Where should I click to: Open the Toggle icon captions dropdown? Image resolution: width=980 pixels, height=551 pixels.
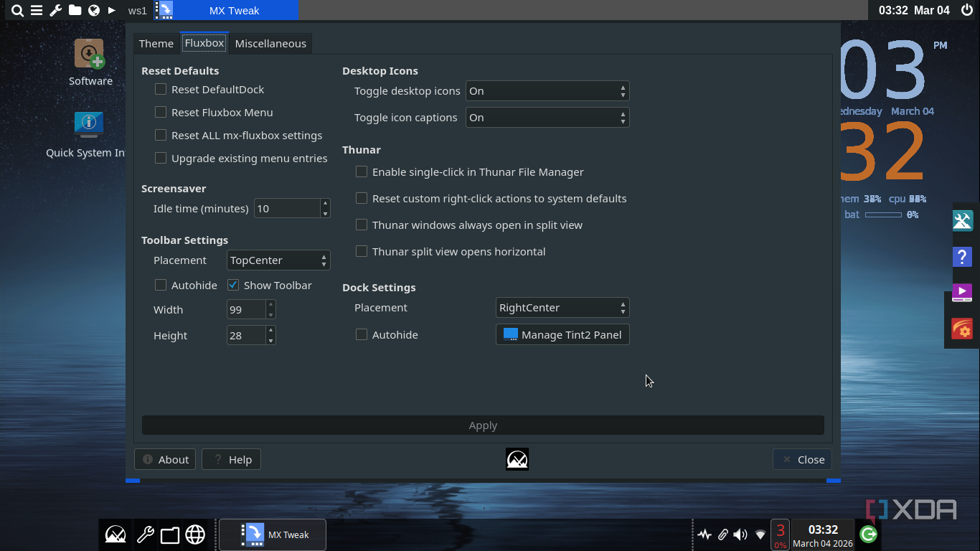click(x=547, y=118)
